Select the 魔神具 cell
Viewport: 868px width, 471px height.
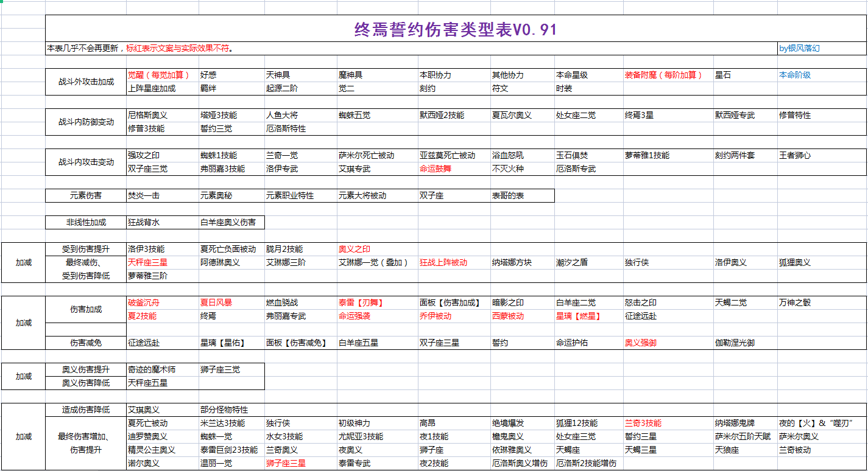tap(378, 75)
